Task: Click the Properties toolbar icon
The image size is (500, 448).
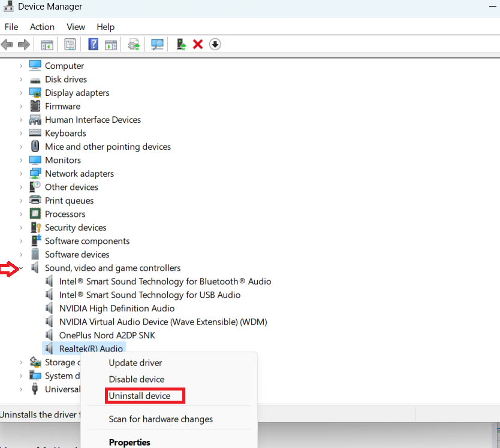Action: click(70, 44)
